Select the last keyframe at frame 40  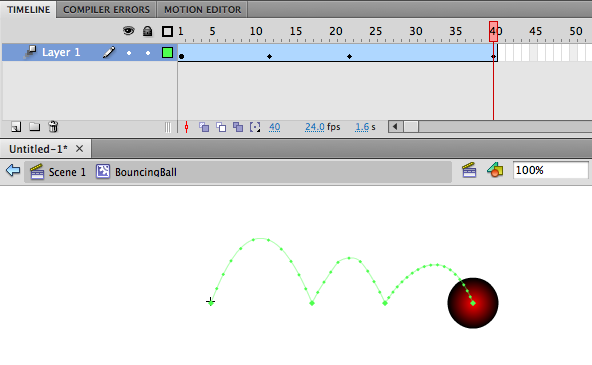click(x=493, y=57)
